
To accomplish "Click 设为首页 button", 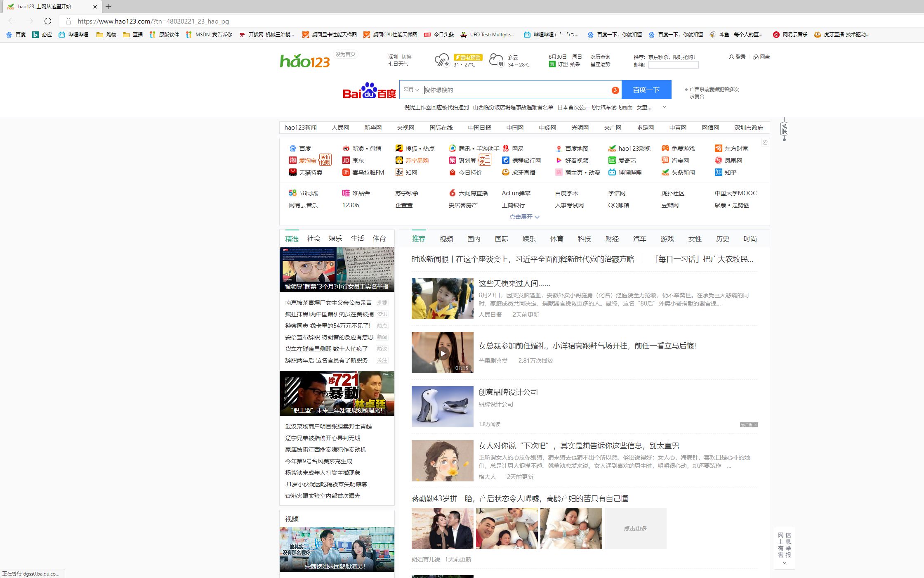I will point(345,54).
